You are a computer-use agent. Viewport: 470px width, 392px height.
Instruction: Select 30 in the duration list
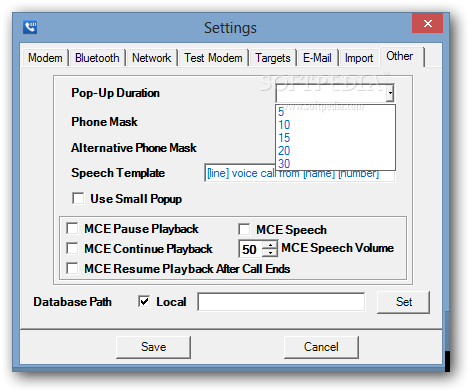336,163
